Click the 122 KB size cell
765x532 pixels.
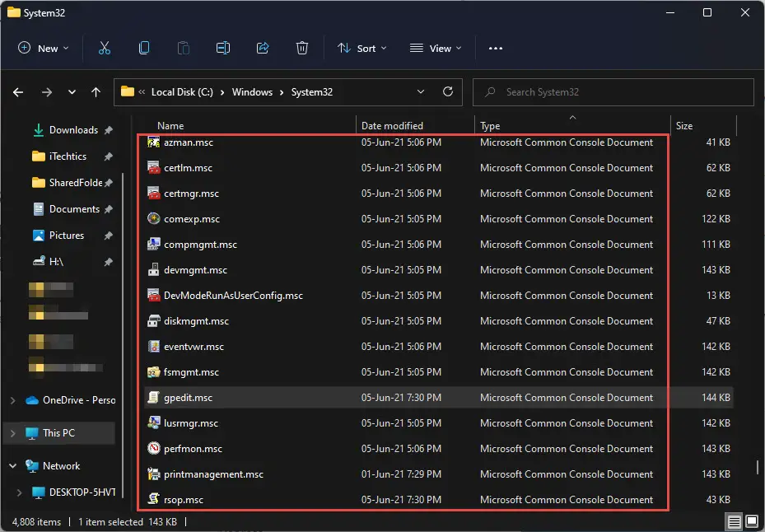[x=716, y=219]
